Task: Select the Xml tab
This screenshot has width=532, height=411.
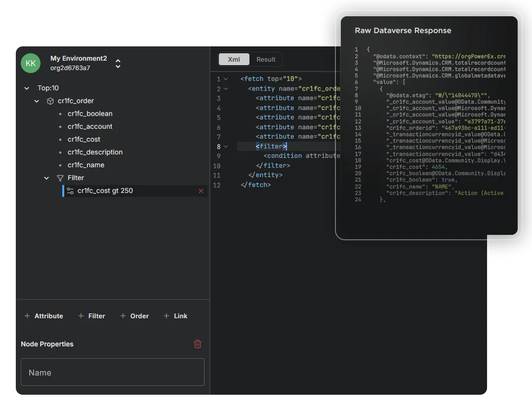Action: [x=234, y=59]
